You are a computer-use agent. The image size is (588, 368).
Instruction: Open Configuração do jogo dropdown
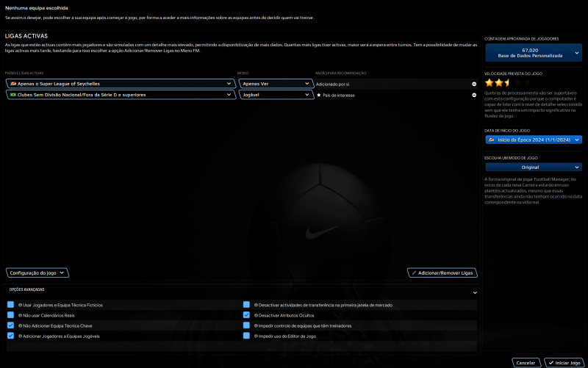tap(37, 273)
